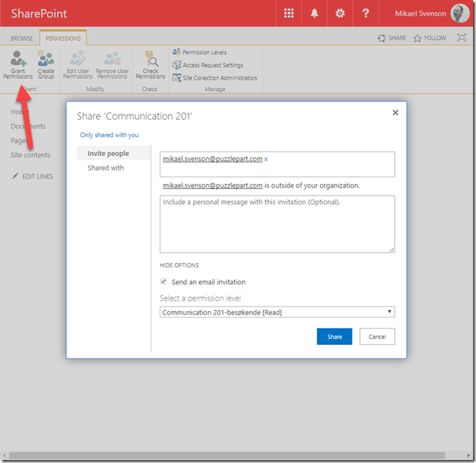The width and height of the screenshot is (476, 463).
Task: Open the permission level dropdown
Action: 277,312
